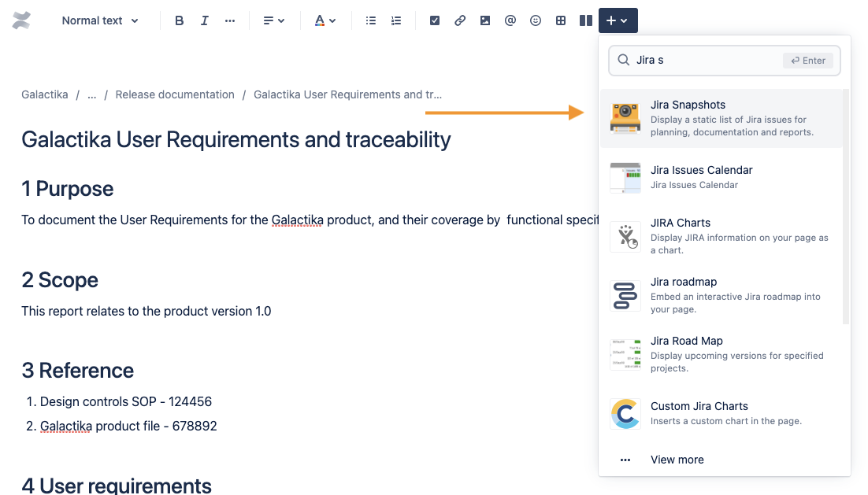Mention a person with @ icon
868x495 pixels.
[x=510, y=20]
